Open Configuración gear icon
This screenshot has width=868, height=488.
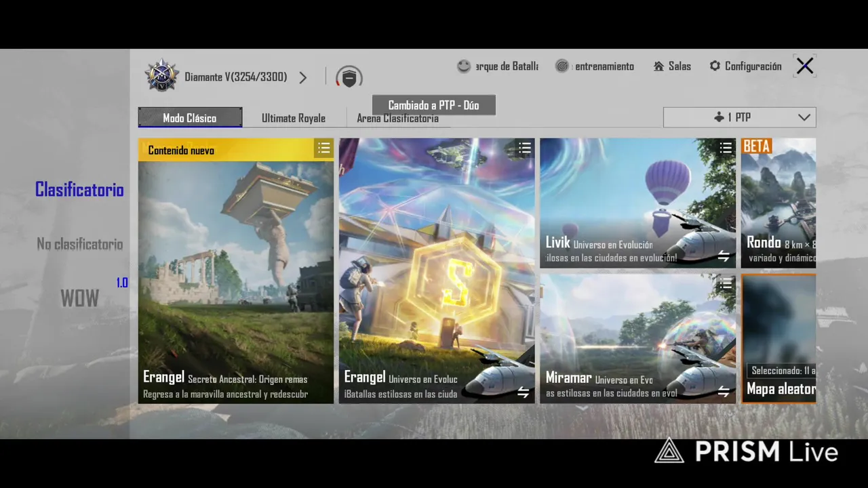[x=715, y=66]
